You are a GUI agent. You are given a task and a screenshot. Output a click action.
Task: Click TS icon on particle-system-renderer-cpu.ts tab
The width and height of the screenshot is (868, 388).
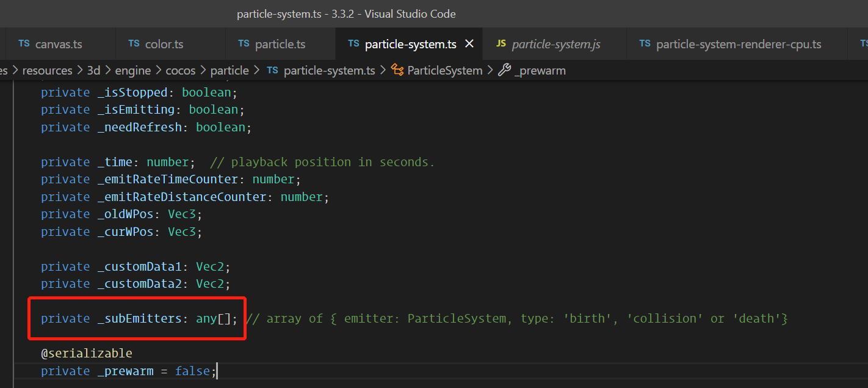(645, 44)
